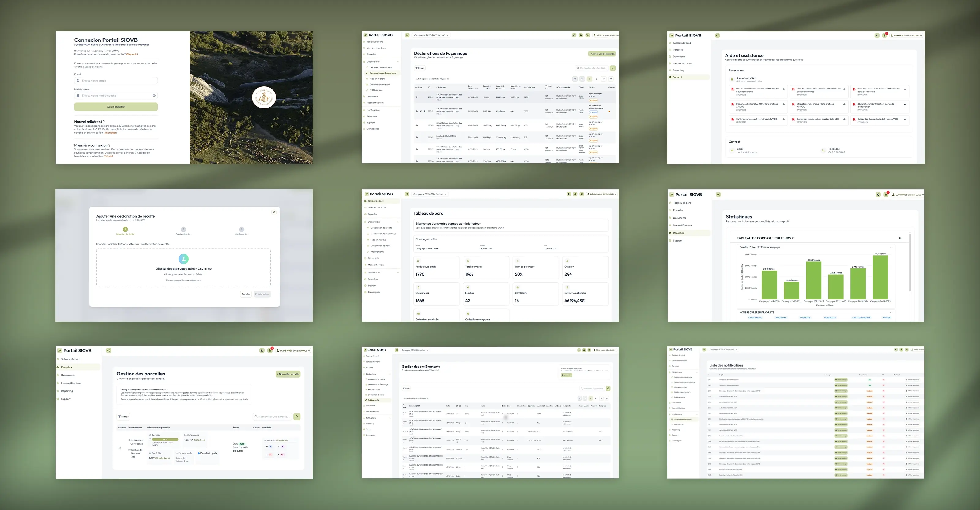Show password with eye icon on login form

pos(154,96)
